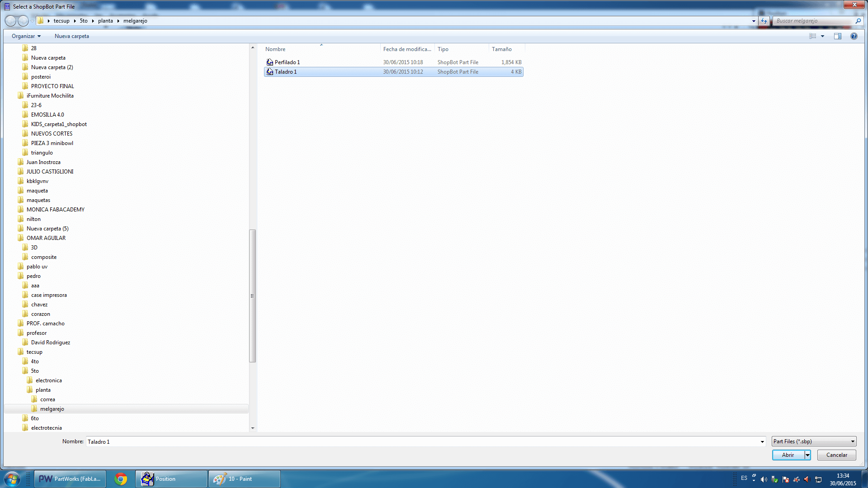Screen dimensions: 868x488
Task: Select the EMOSILLA 4.0 folder
Action: (x=47, y=115)
